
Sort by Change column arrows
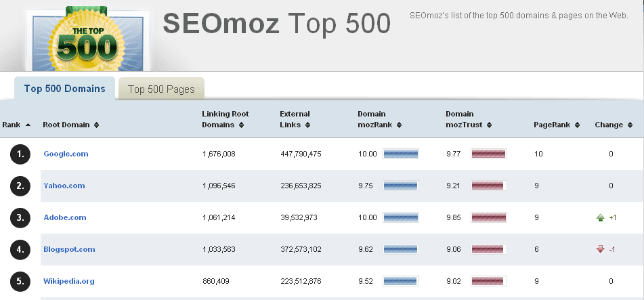pyautogui.click(x=630, y=125)
